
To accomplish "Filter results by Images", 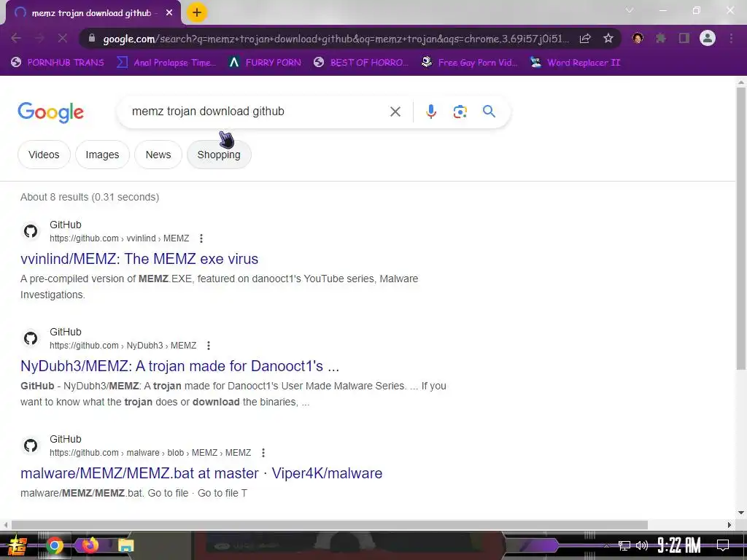I will click(x=102, y=155).
